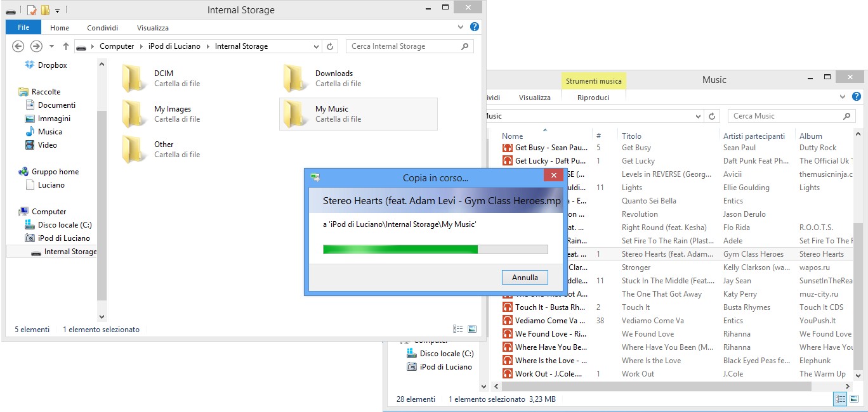
Task: Click Dropbox icon in navigation pane
Action: point(29,65)
